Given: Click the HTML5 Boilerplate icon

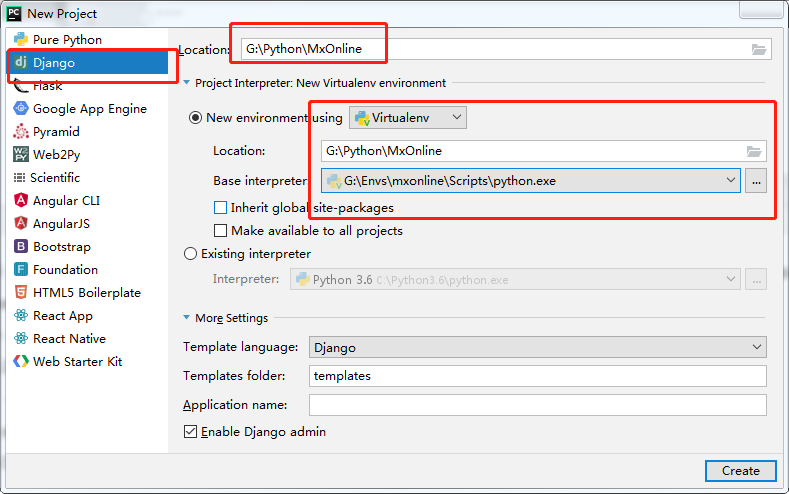Looking at the screenshot, I should 21,292.
